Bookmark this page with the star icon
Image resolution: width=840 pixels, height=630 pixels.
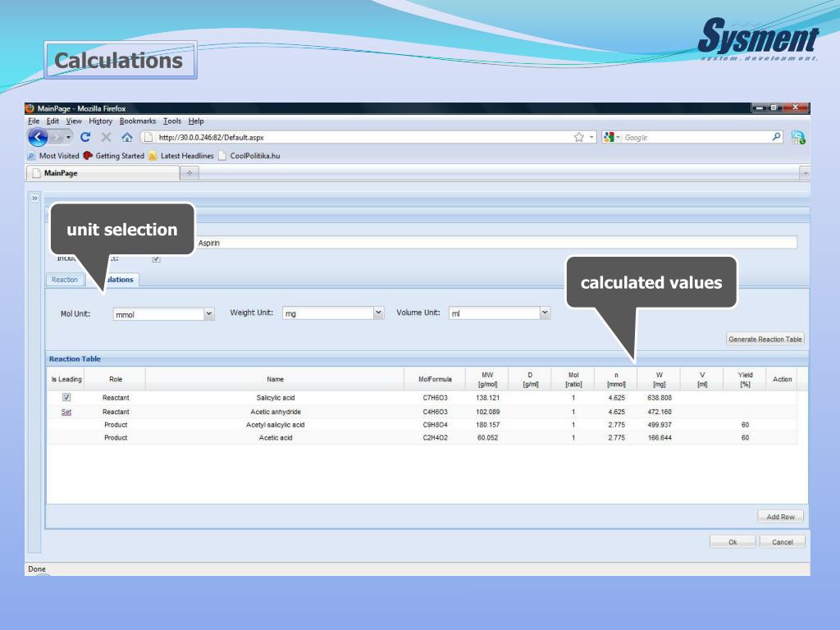point(578,137)
